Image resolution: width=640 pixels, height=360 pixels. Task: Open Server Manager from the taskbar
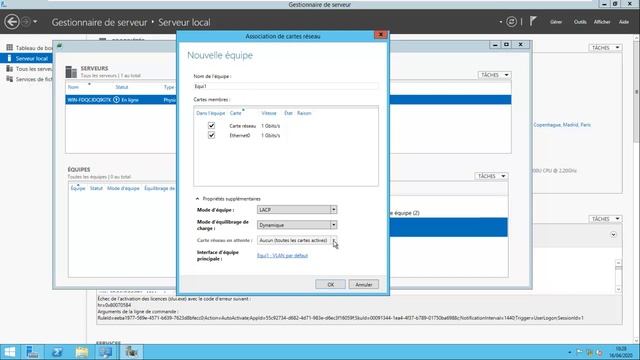32,352
